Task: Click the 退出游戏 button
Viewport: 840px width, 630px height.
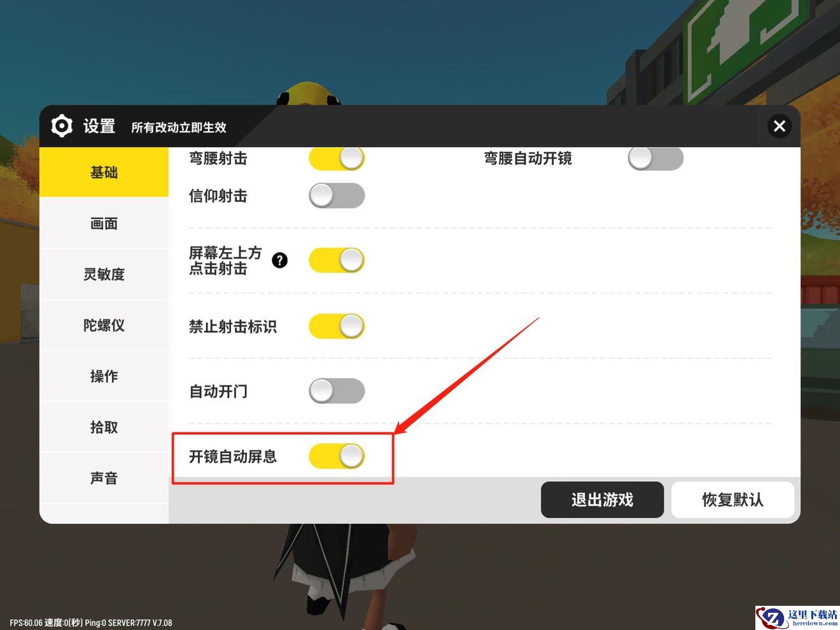Action: point(602,500)
